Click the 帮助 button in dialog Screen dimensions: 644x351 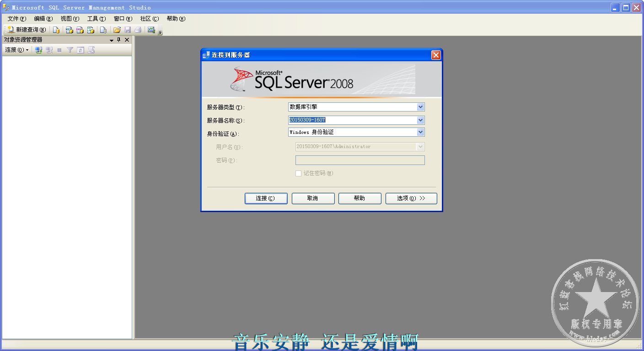(x=360, y=198)
